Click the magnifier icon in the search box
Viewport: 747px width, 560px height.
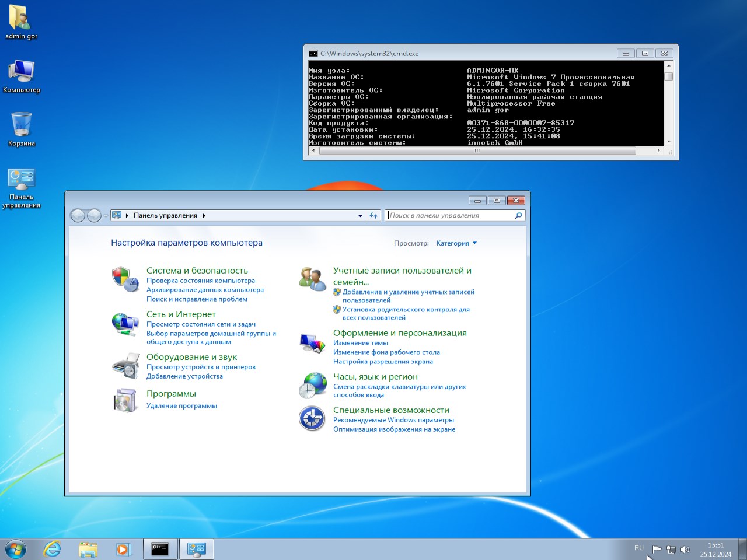518,216
